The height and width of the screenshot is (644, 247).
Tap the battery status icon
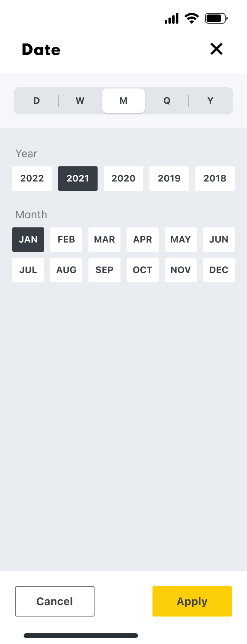(x=216, y=18)
